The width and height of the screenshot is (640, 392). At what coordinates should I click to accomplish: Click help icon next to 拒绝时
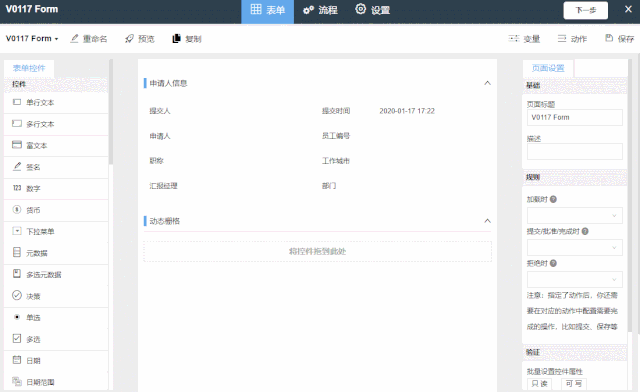pyautogui.click(x=553, y=263)
